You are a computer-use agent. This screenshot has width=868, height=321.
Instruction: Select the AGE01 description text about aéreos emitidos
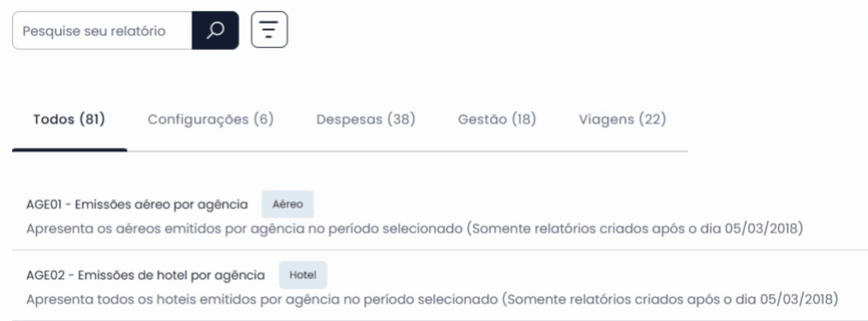[x=415, y=229]
